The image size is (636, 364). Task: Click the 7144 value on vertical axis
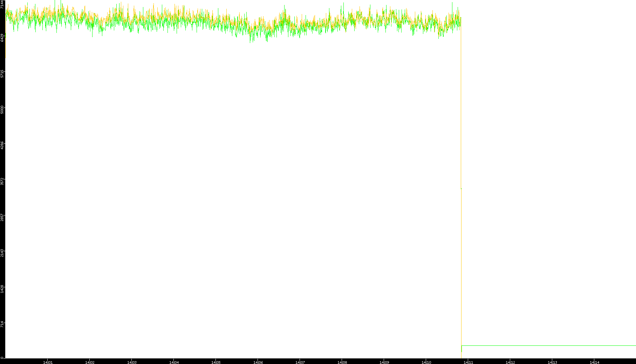2,4
